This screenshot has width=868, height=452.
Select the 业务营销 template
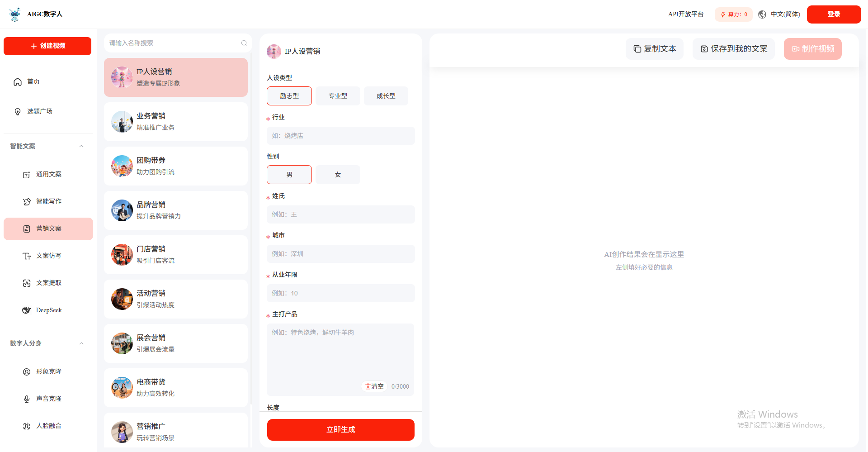[175, 122]
